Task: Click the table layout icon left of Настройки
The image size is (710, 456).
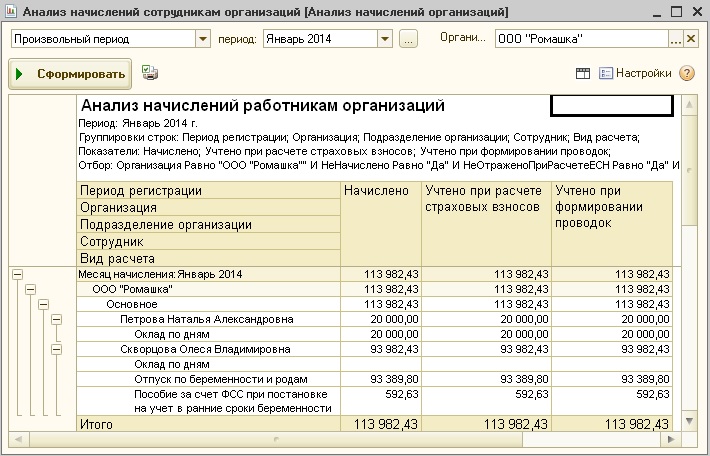Action: coord(583,73)
